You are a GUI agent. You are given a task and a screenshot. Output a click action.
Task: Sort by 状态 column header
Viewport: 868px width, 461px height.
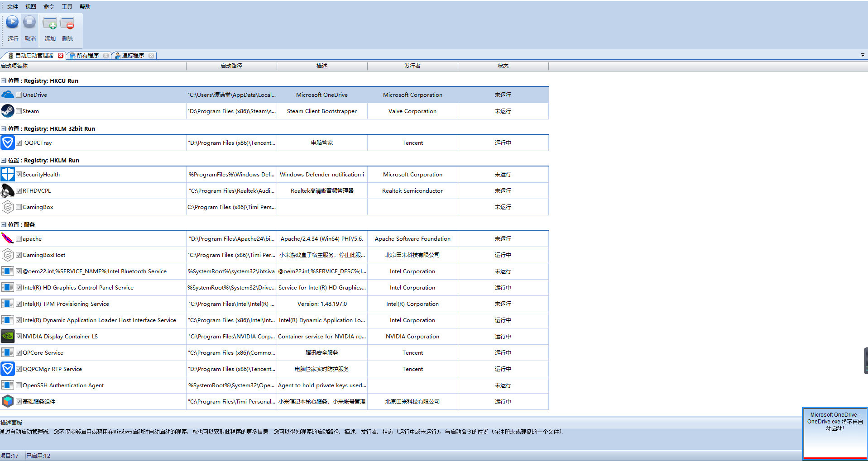point(503,66)
